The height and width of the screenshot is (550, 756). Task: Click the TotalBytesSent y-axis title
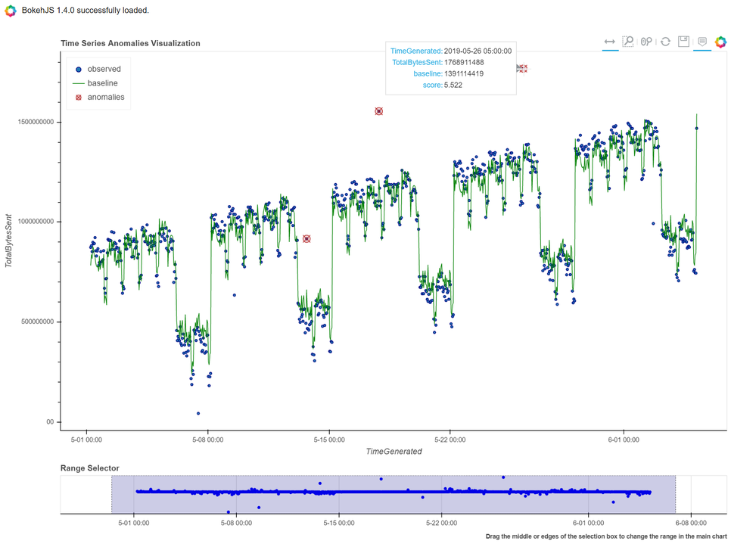(x=8, y=241)
